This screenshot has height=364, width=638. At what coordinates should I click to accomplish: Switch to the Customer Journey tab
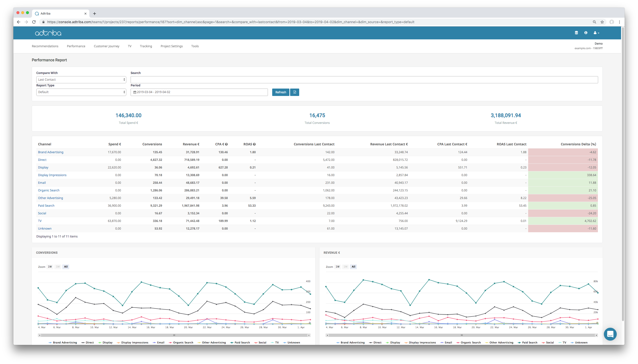point(106,46)
